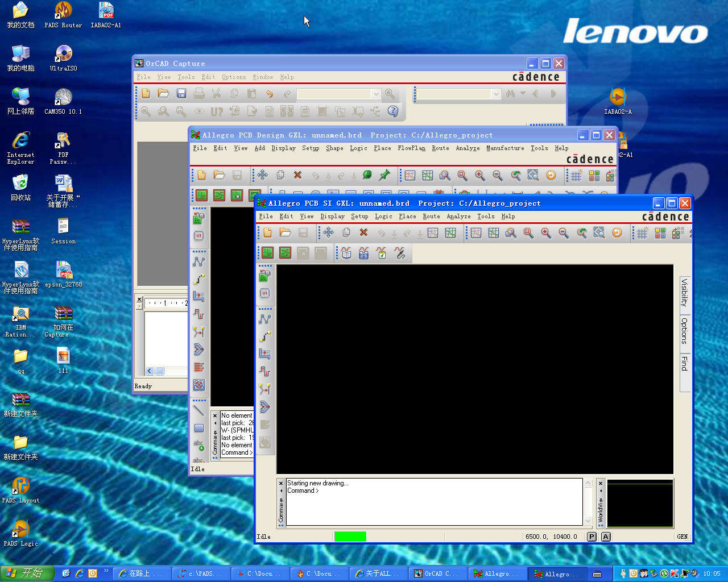Click the Slide tool icon in Allegro PCB SI sidebar

pos(264,336)
